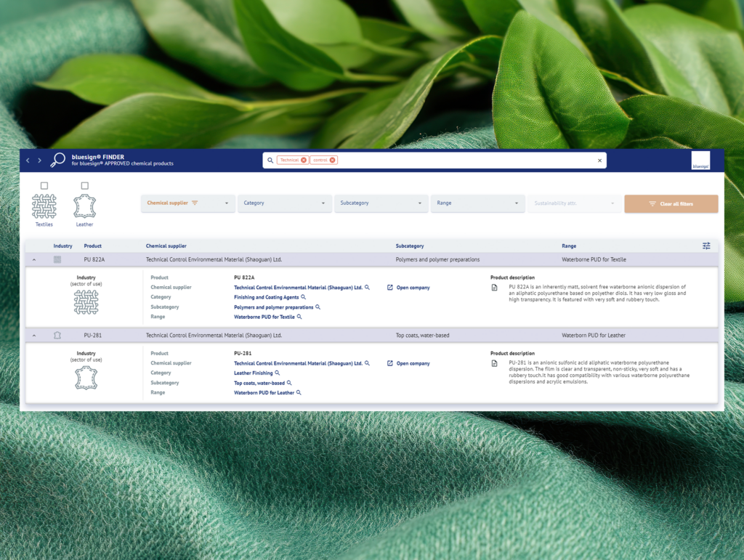Click the forward navigation arrow
The image size is (744, 560).
click(x=39, y=161)
